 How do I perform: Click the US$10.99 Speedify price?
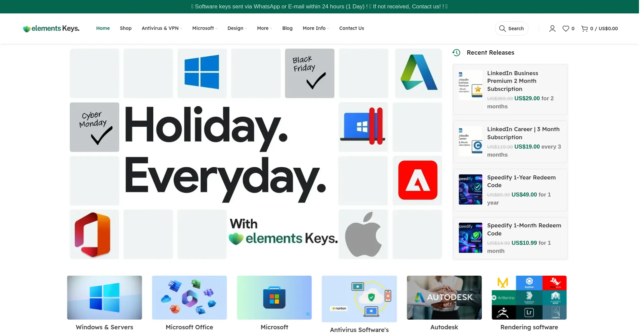tap(524, 243)
